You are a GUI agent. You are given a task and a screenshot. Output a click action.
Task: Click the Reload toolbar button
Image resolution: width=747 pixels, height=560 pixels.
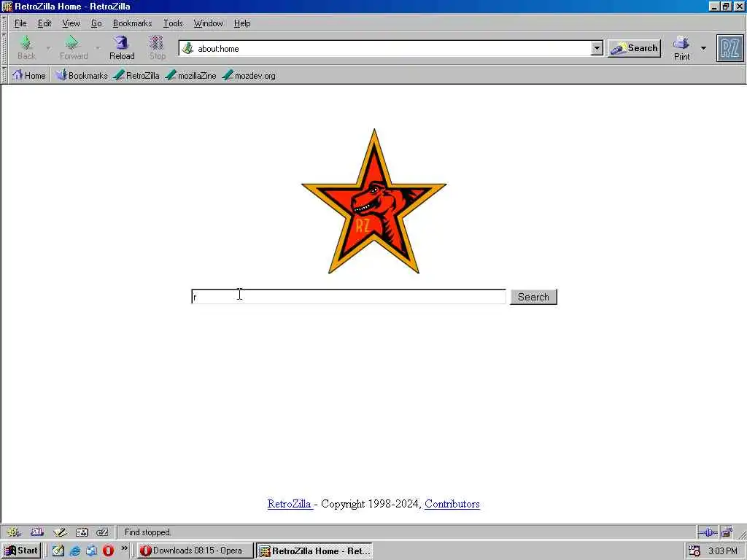pyautogui.click(x=122, y=47)
